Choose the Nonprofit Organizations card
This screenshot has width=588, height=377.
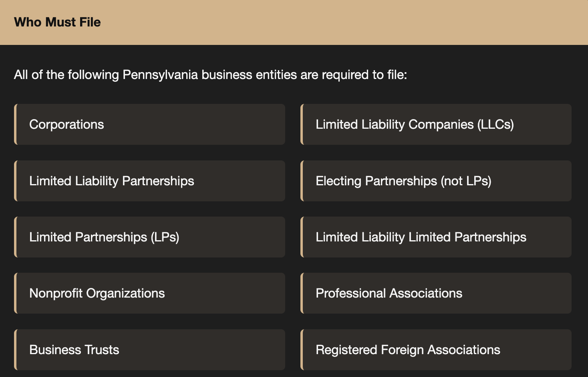tap(150, 293)
